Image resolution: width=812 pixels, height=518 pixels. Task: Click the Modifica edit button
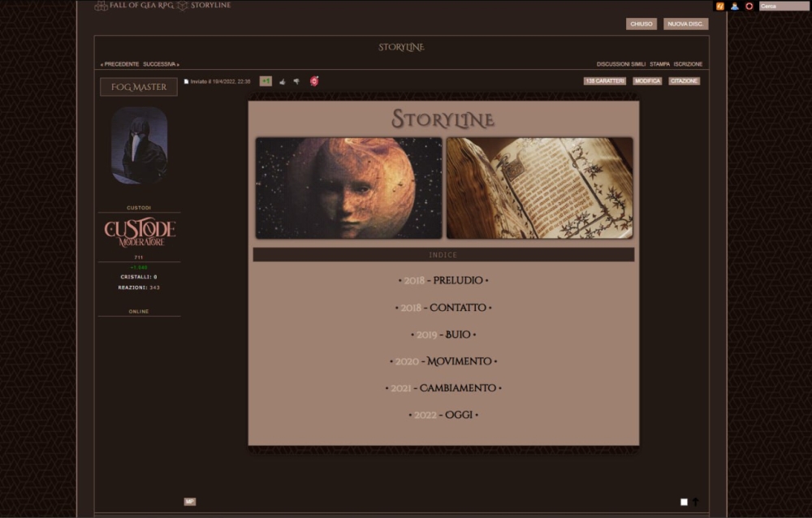(647, 81)
